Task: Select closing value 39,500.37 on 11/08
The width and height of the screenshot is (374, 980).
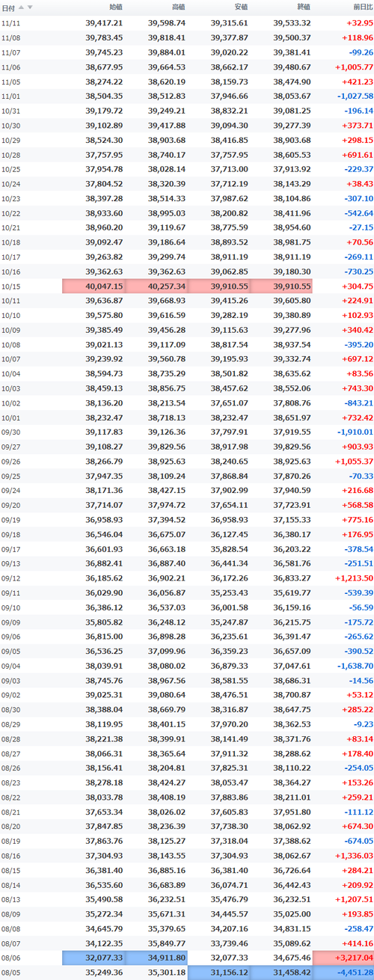Action: 292,37
